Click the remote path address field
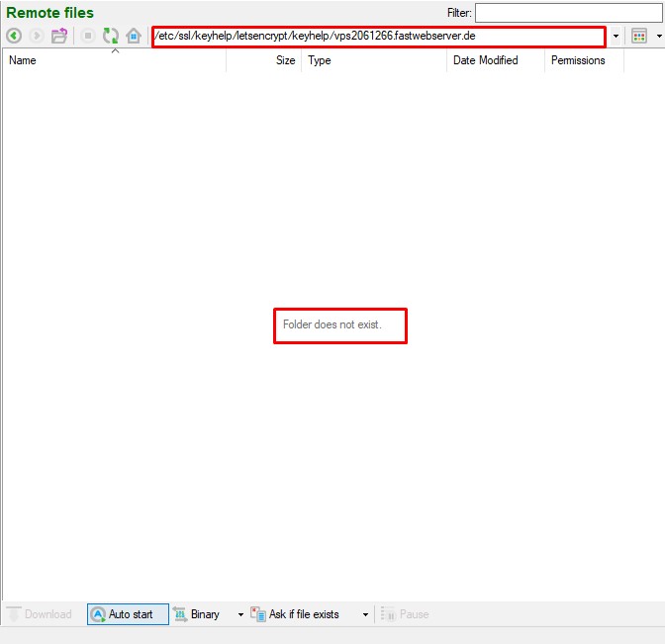The height and width of the screenshot is (644, 665). coord(378,37)
